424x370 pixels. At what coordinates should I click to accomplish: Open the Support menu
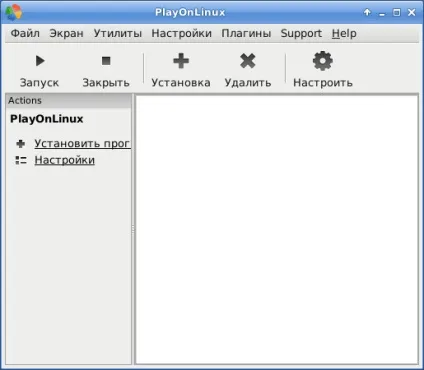tap(301, 33)
